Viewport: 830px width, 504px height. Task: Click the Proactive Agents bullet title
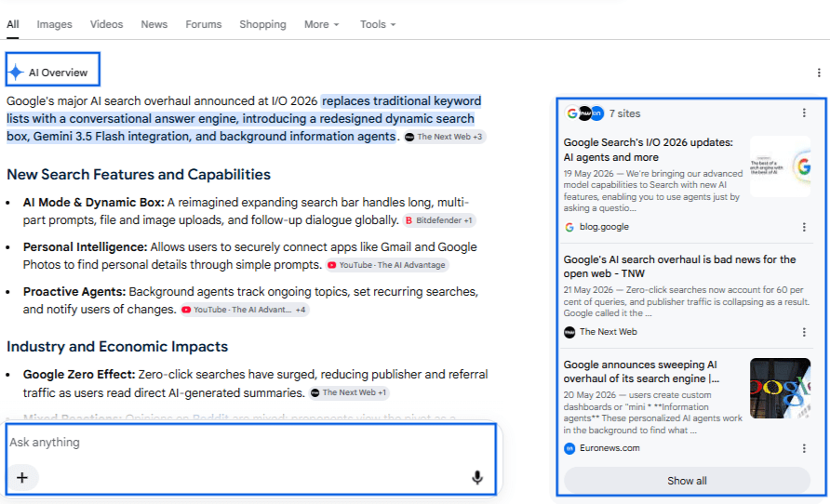74,291
